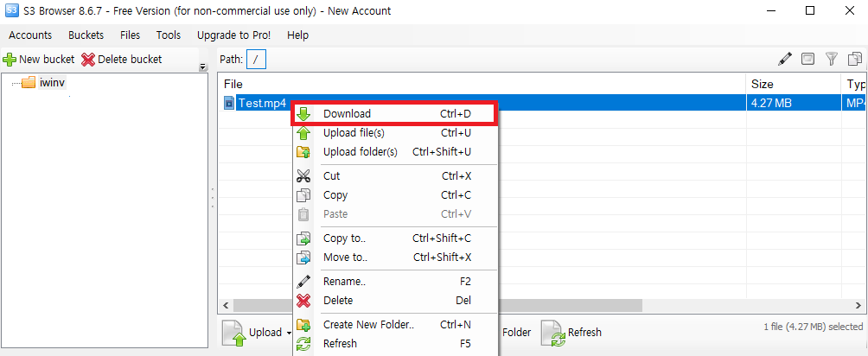Open the Buckets menu
This screenshot has height=356, width=868.
tap(86, 35)
